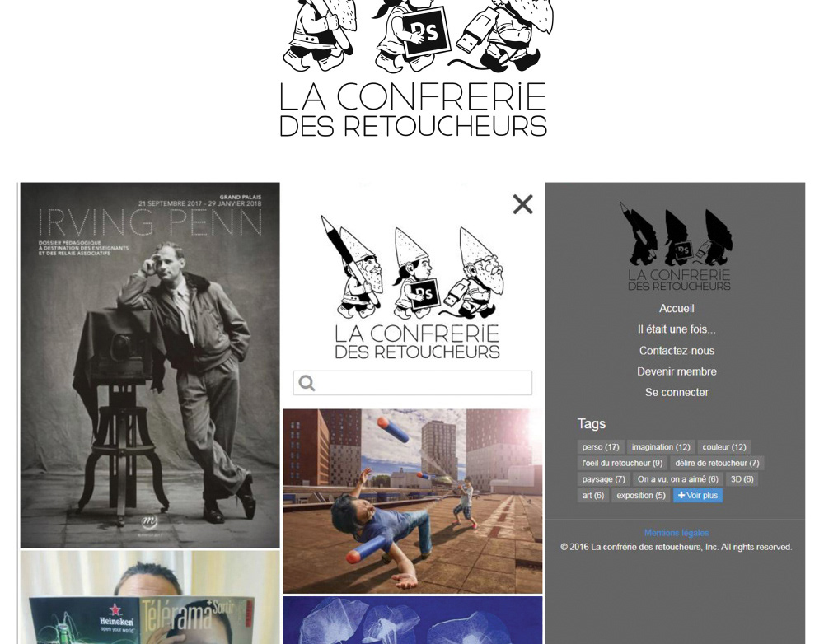Go to Contactez-nous

(677, 350)
